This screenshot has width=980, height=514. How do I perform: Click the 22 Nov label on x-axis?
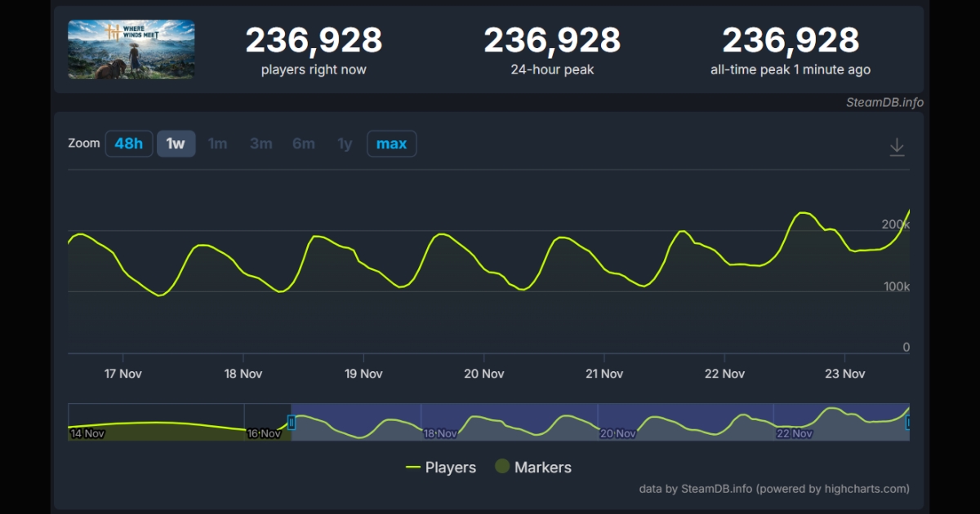[x=724, y=374]
